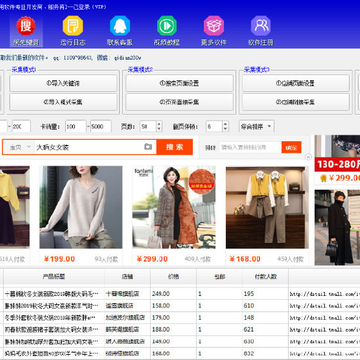Open the plaid coat with orange lining image
The height and width of the screenshot is (360, 360).
tap(174, 207)
